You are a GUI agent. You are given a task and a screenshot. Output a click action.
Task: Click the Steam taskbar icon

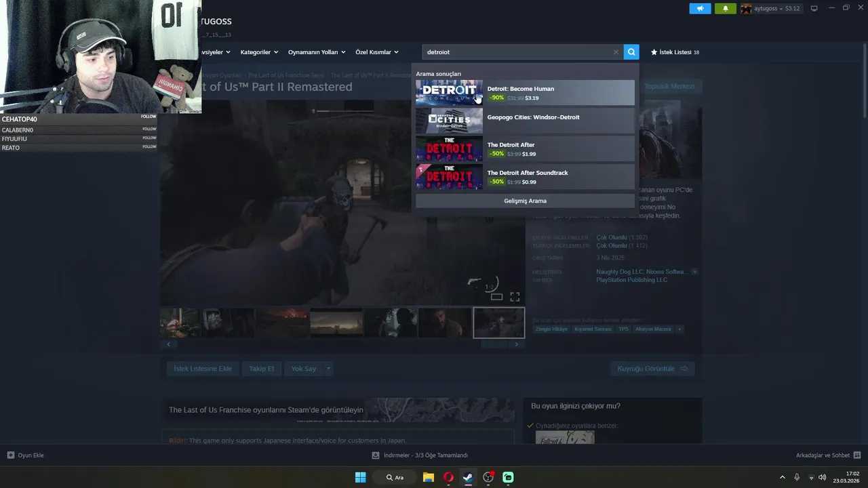(x=468, y=477)
